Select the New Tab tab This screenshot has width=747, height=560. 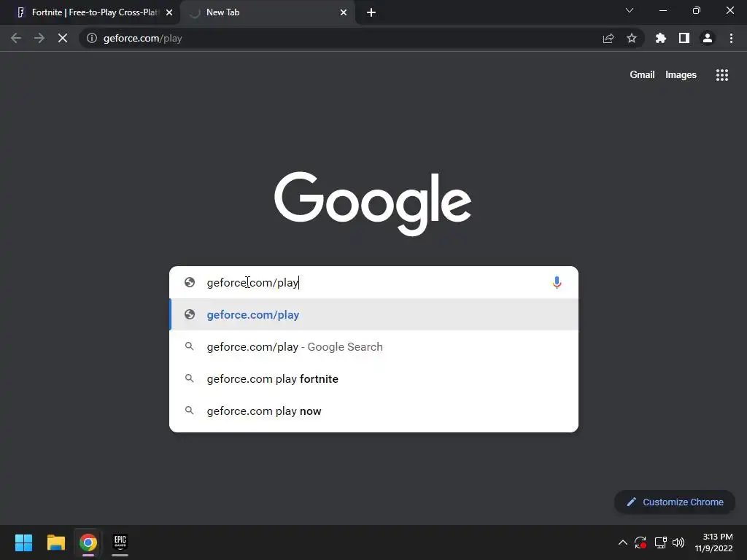tap(267, 12)
